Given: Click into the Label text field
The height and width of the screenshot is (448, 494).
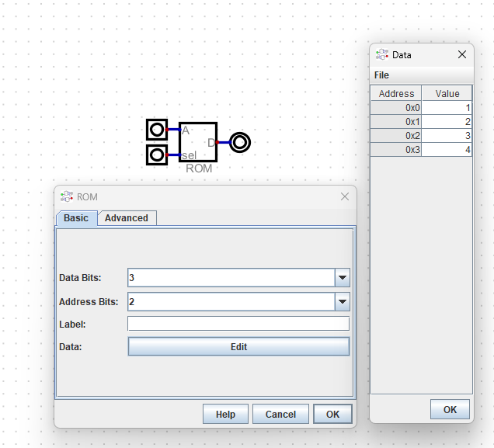Looking at the screenshot, I should tap(238, 324).
